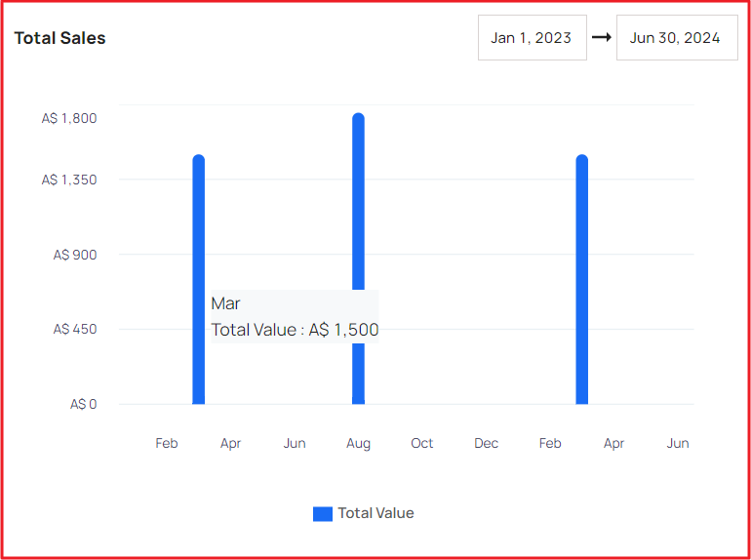This screenshot has height=560, width=751.
Task: Click the Dec month axis label
Action: point(486,443)
